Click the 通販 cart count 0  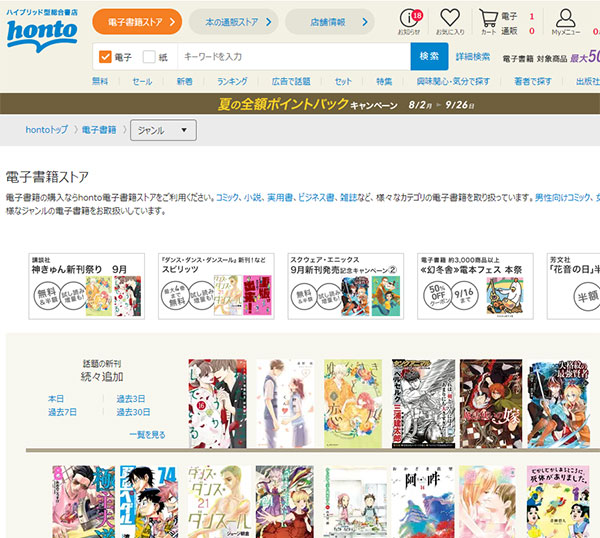[532, 31]
